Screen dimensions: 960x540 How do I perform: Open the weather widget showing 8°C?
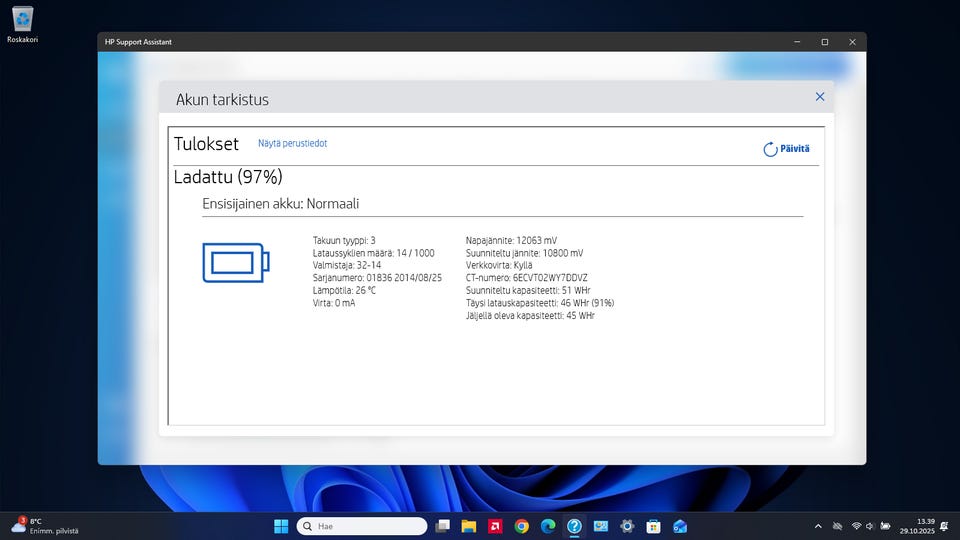click(44, 526)
